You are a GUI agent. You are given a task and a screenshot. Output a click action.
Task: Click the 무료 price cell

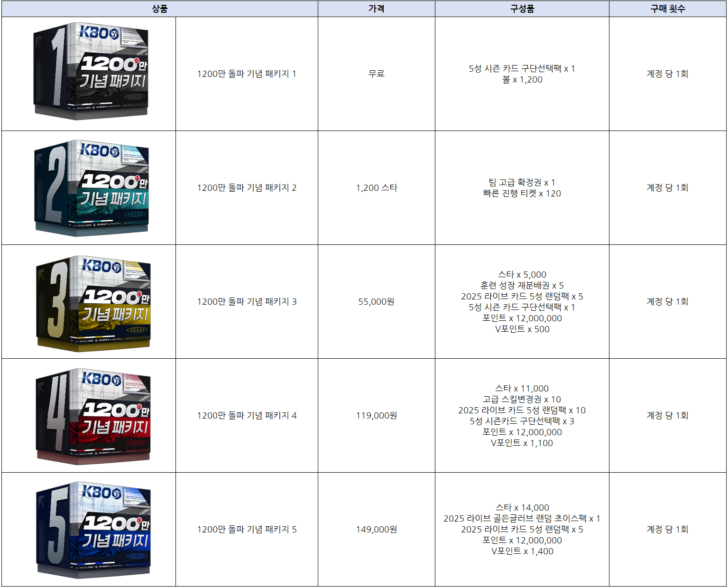tap(377, 74)
